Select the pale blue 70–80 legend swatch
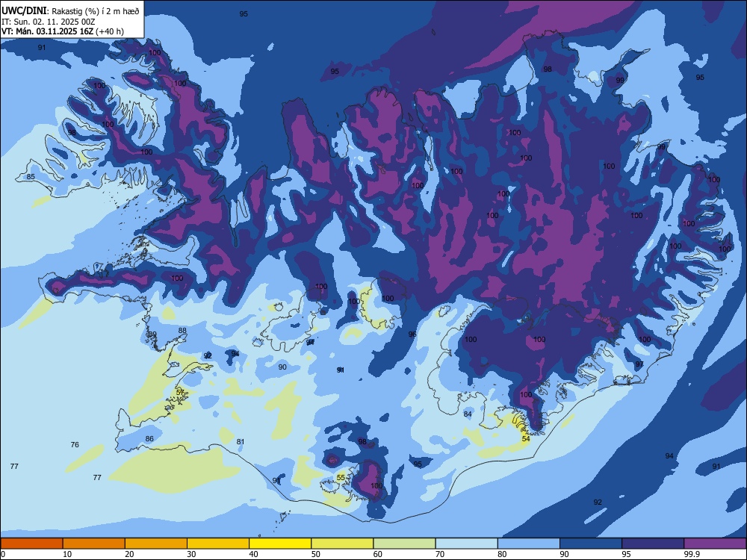 [467, 544]
